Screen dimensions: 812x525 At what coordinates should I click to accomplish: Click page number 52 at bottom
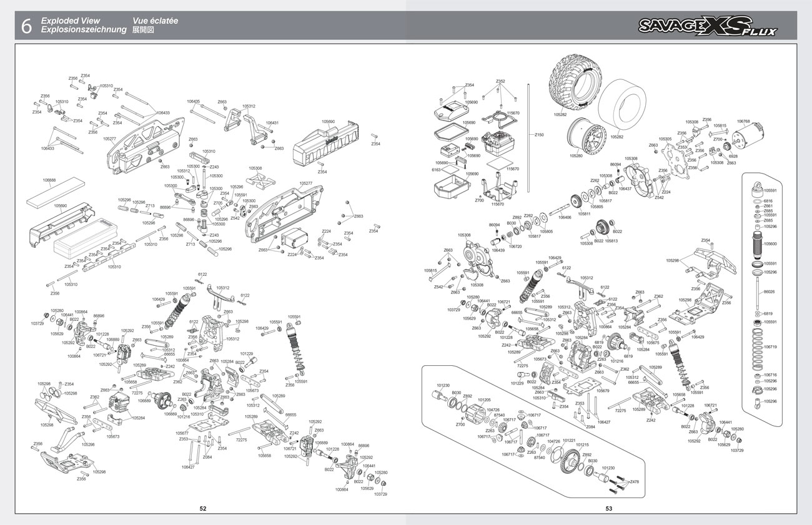pyautogui.click(x=203, y=508)
